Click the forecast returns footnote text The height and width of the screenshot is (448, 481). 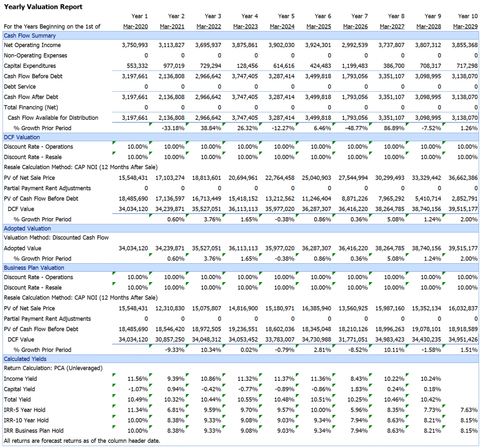[82, 441]
